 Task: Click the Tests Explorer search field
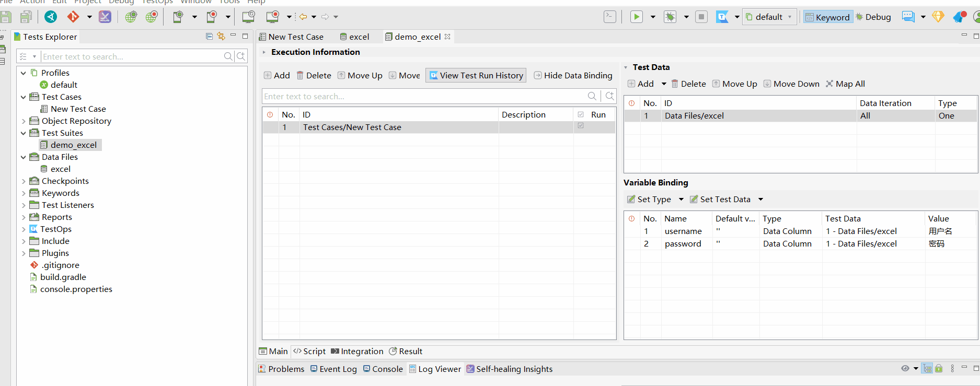tap(132, 56)
